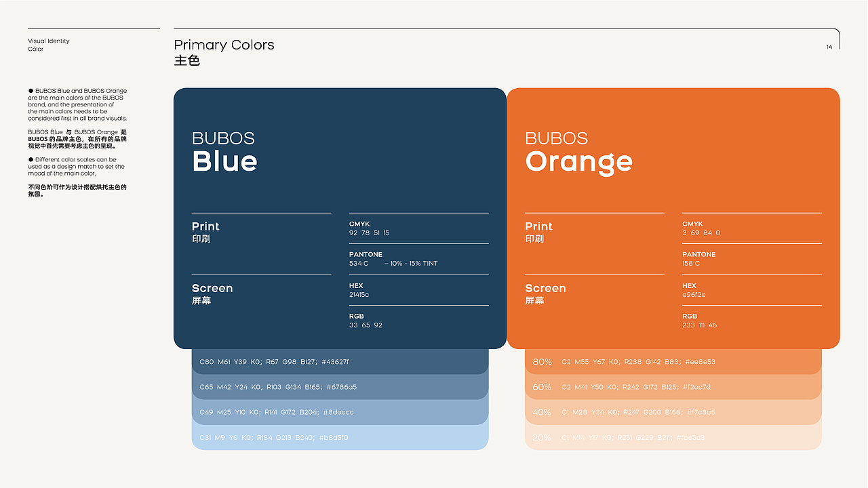Select the 40% orange tint strip
Viewport: 868px width, 488px height.
pos(673,412)
